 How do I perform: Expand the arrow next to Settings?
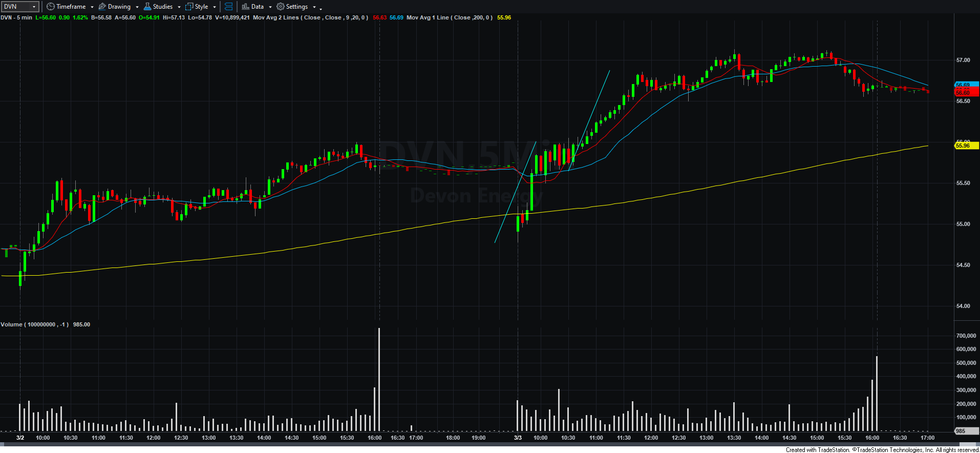pyautogui.click(x=314, y=7)
